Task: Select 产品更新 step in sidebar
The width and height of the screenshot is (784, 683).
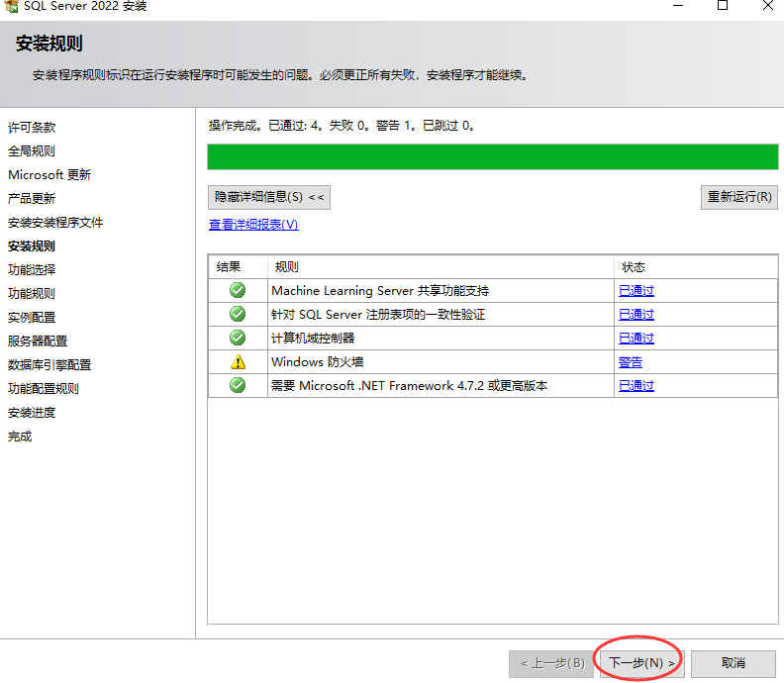Action: tap(32, 199)
